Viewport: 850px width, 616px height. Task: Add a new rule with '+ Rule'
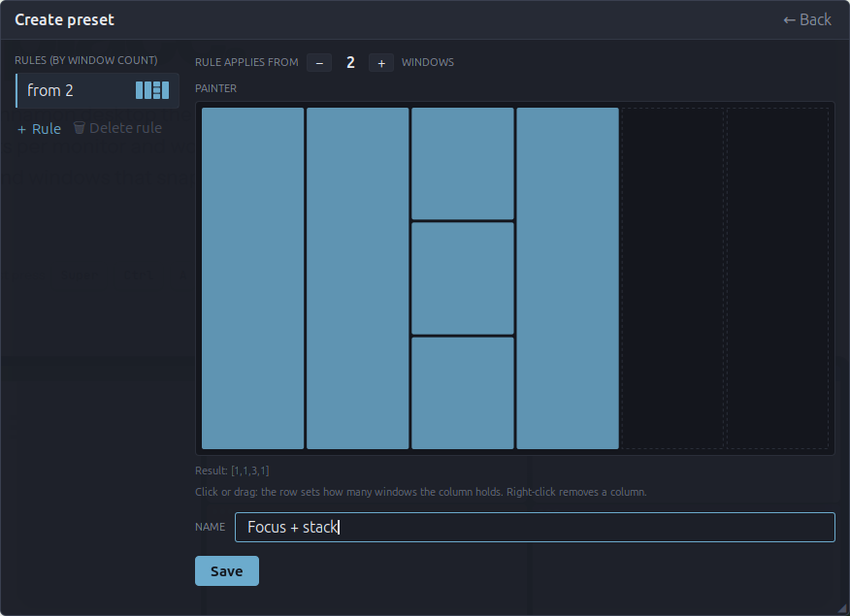tap(39, 129)
